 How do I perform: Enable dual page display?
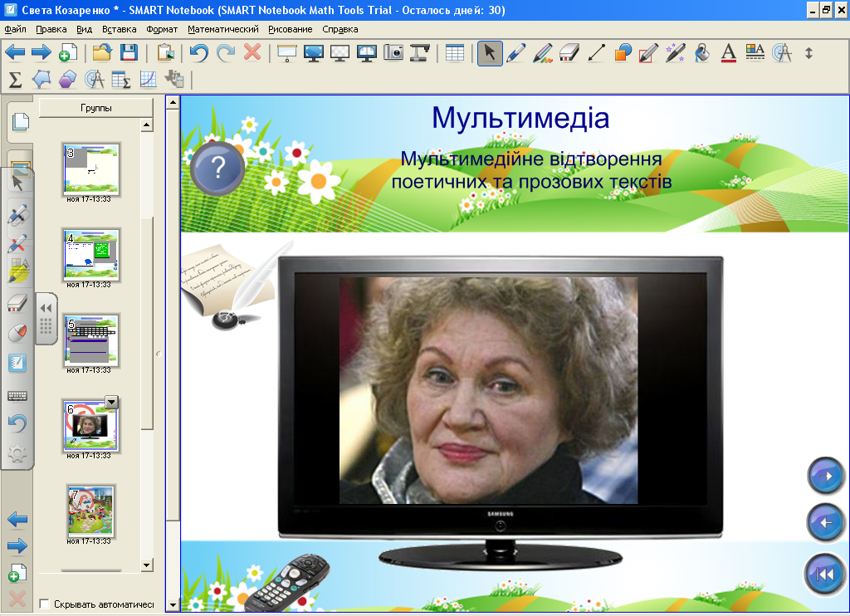point(366,53)
